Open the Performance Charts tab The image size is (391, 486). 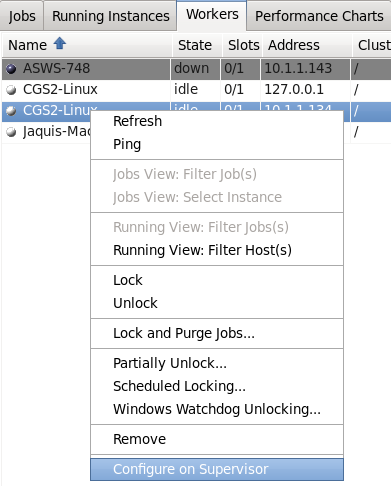[319, 16]
